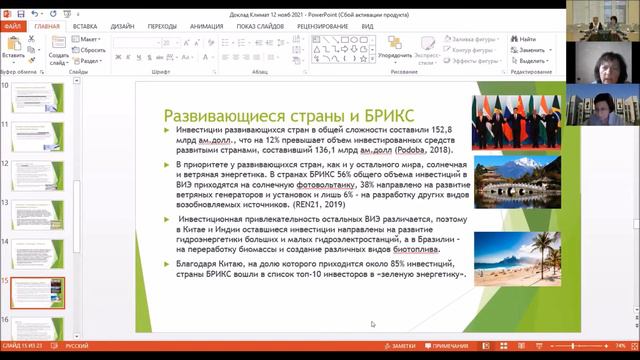Open Заливка фигуры fill dropdown
This screenshot has height=360, width=640.
coord(472,39)
